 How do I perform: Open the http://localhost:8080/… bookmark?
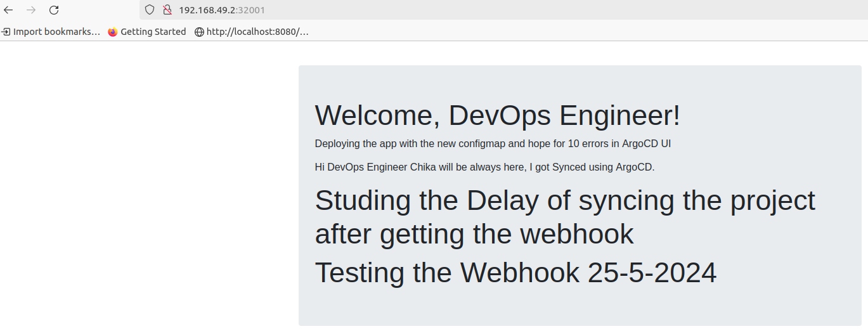(252, 32)
